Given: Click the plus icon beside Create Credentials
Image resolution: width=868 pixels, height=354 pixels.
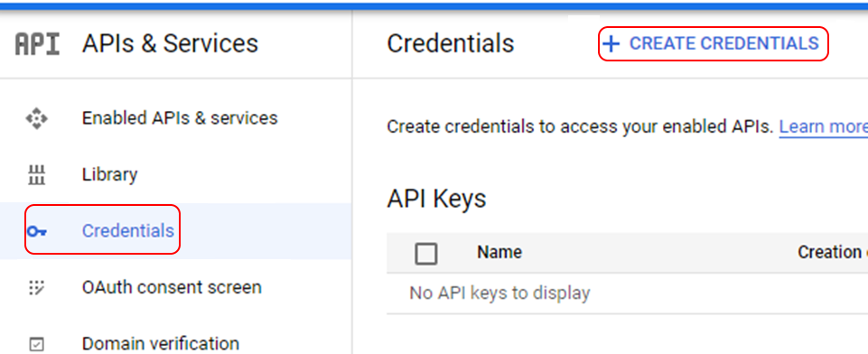Looking at the screenshot, I should 611,43.
